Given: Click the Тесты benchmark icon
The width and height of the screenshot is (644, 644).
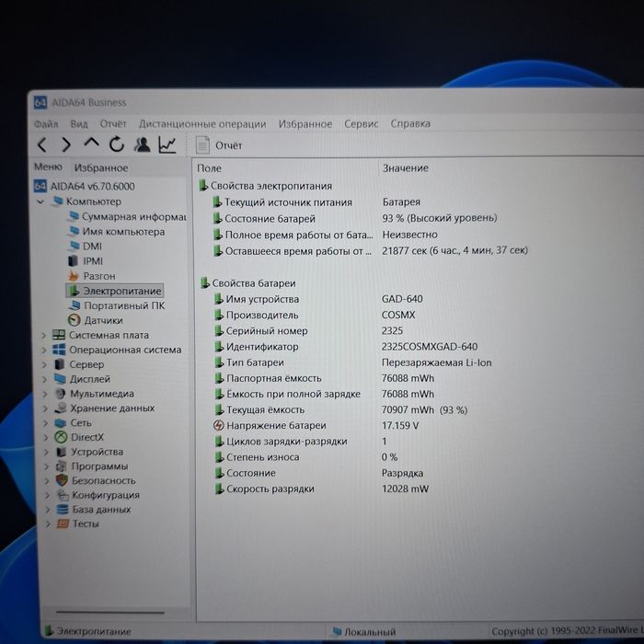Looking at the screenshot, I should (63, 523).
